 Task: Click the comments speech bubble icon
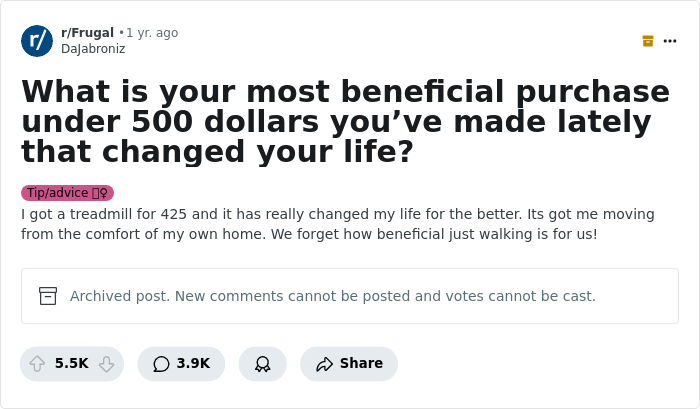(161, 364)
